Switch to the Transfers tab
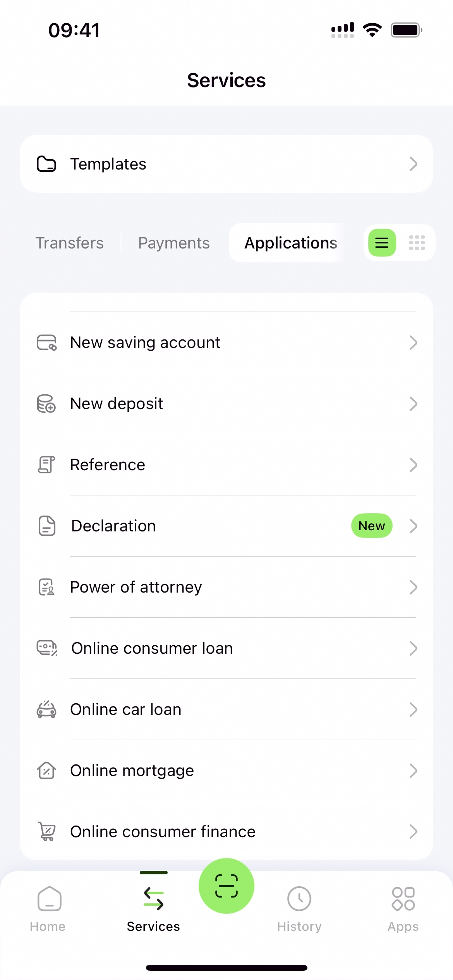The height and width of the screenshot is (980, 453). coord(70,243)
